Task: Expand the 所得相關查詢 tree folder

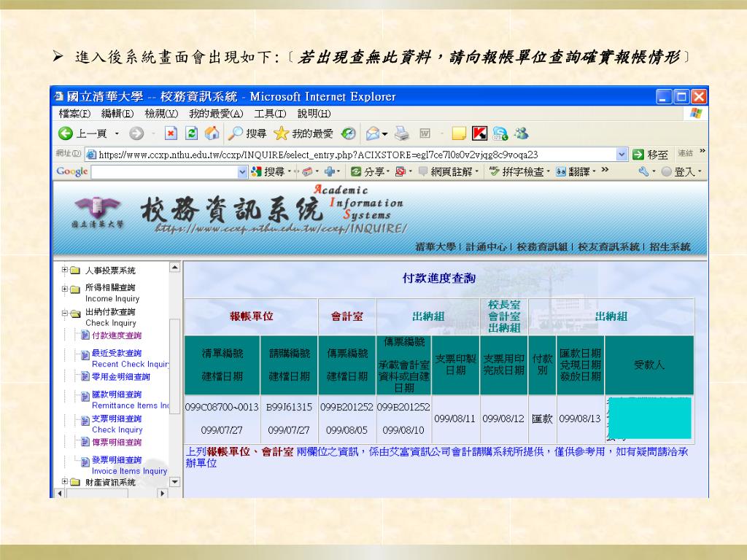Action: pyautogui.click(x=65, y=287)
